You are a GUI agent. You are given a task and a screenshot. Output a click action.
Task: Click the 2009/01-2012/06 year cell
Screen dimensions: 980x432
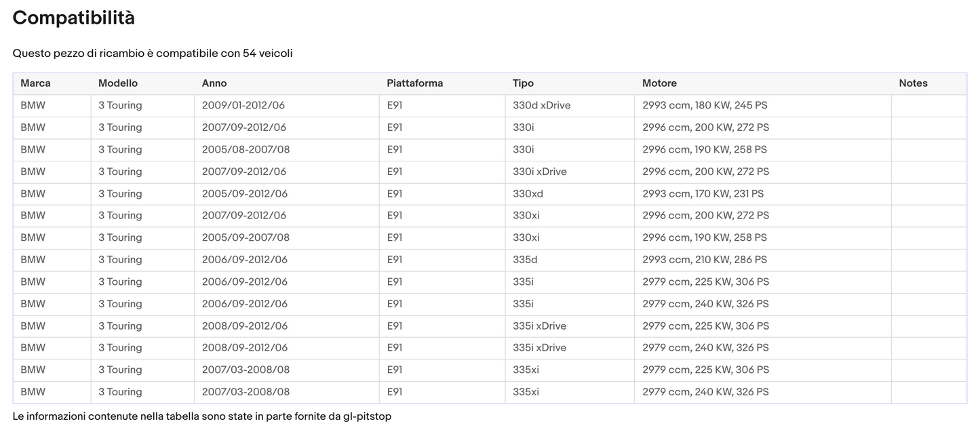pyautogui.click(x=244, y=106)
